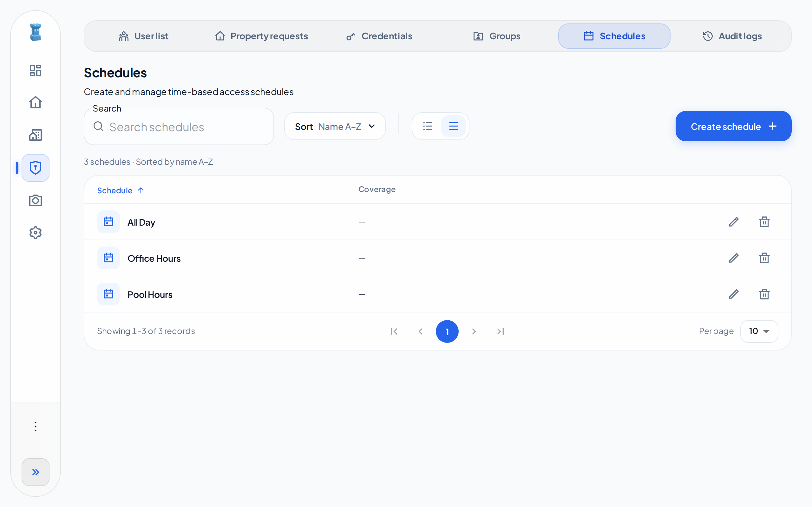Go to the last page
This screenshot has width=812, height=507.
pyautogui.click(x=500, y=331)
